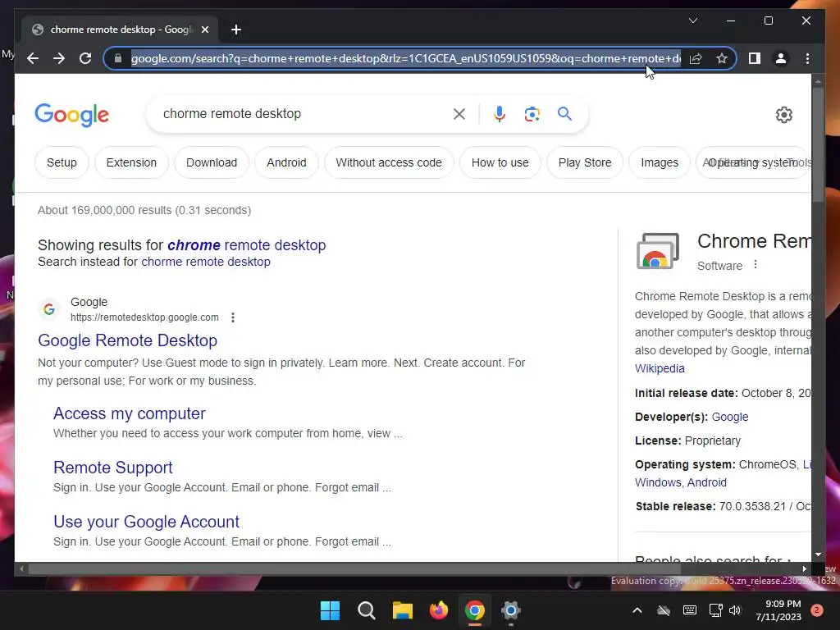
Task: Bookmark this tab with the star icon
Action: point(722,58)
